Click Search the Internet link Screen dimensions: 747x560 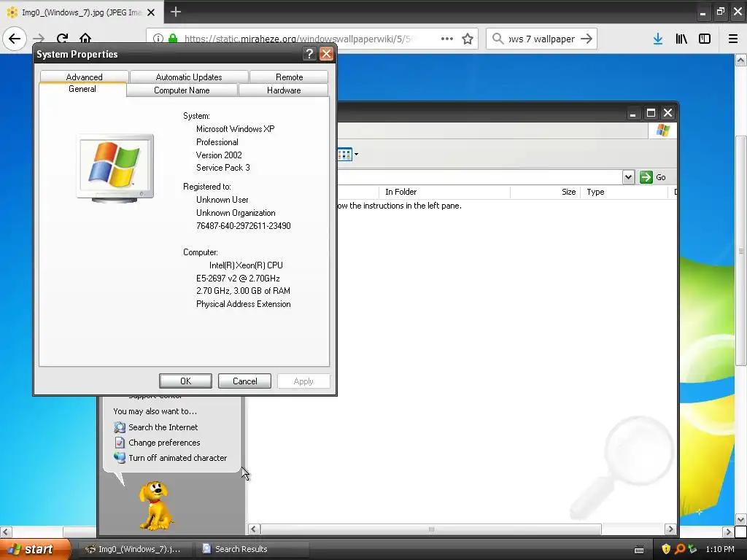click(163, 427)
